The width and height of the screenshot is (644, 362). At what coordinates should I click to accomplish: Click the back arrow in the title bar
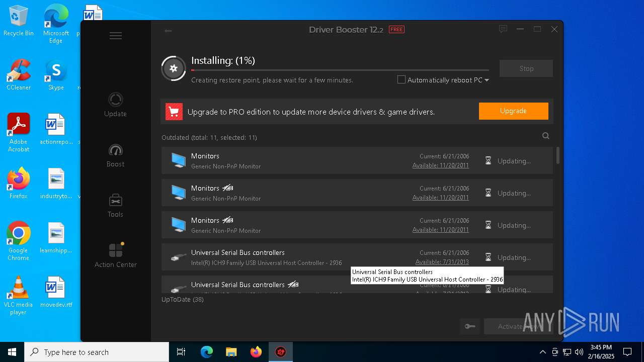pos(168,31)
